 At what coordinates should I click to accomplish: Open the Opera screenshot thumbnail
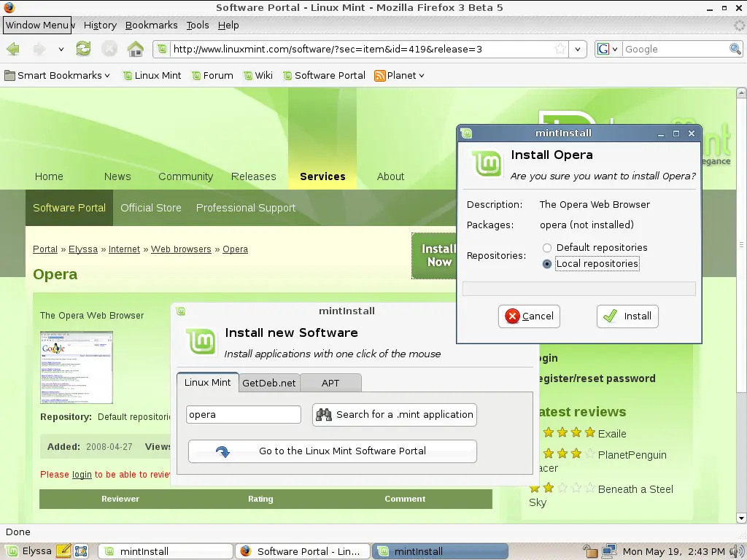pos(77,367)
